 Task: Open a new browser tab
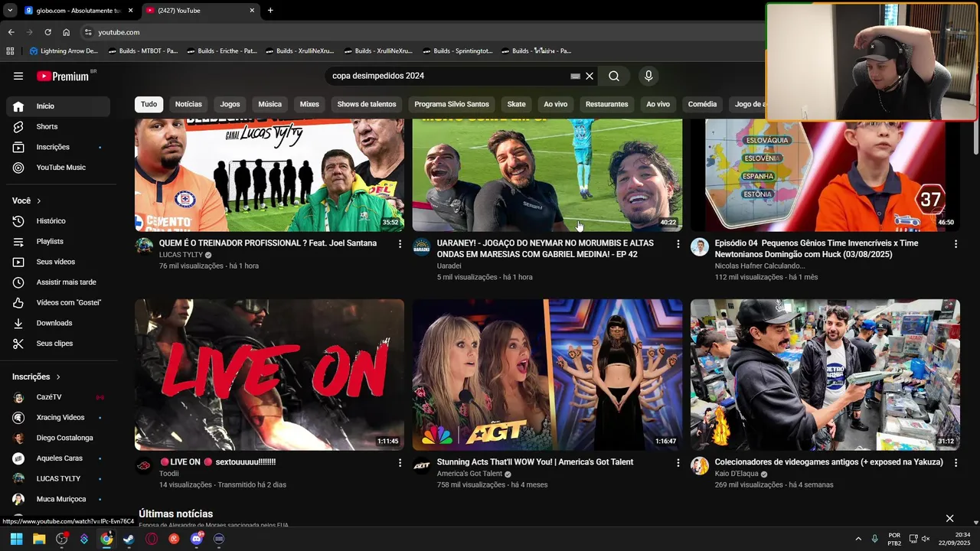click(270, 11)
